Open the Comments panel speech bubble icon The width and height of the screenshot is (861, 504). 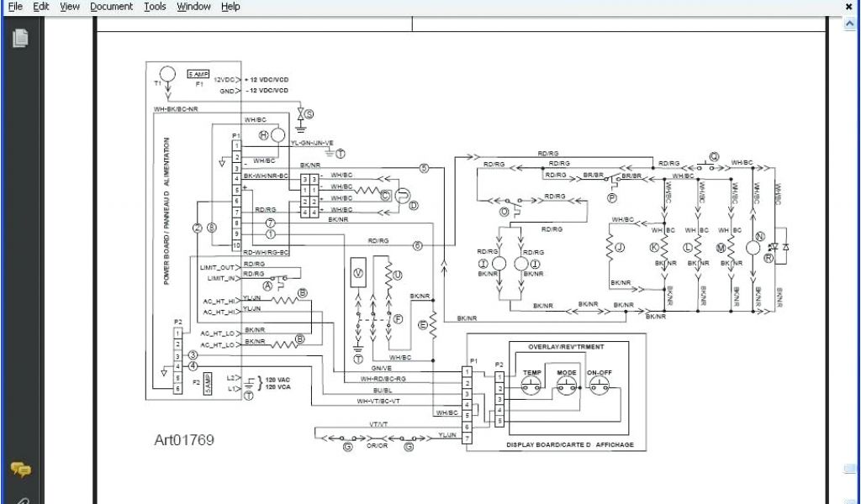pos(20,470)
